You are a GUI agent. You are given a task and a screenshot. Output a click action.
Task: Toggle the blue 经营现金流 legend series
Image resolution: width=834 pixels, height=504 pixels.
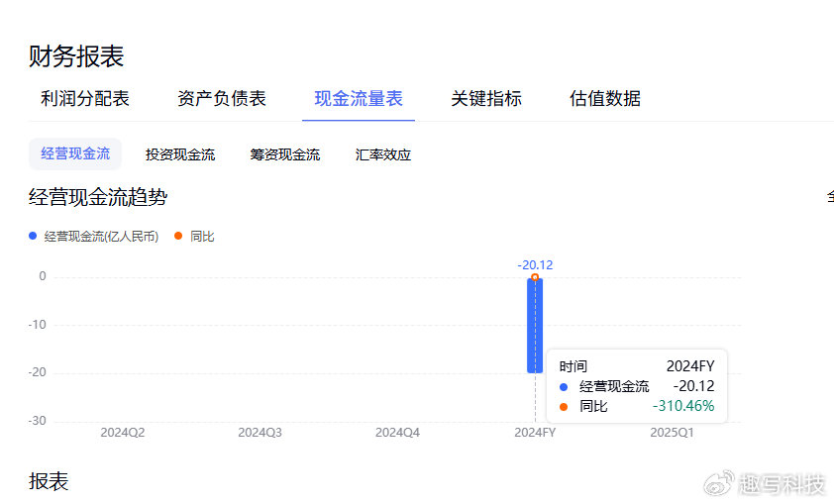tap(94, 237)
